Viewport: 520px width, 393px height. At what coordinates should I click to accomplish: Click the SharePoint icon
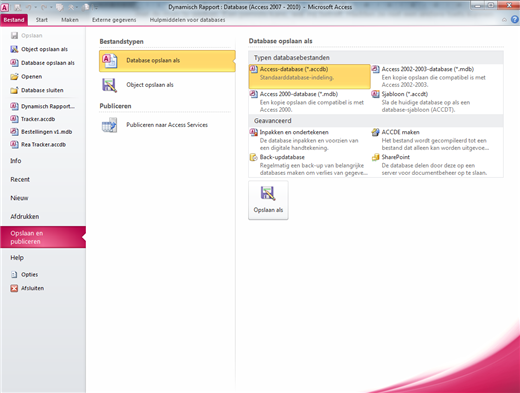point(376,157)
